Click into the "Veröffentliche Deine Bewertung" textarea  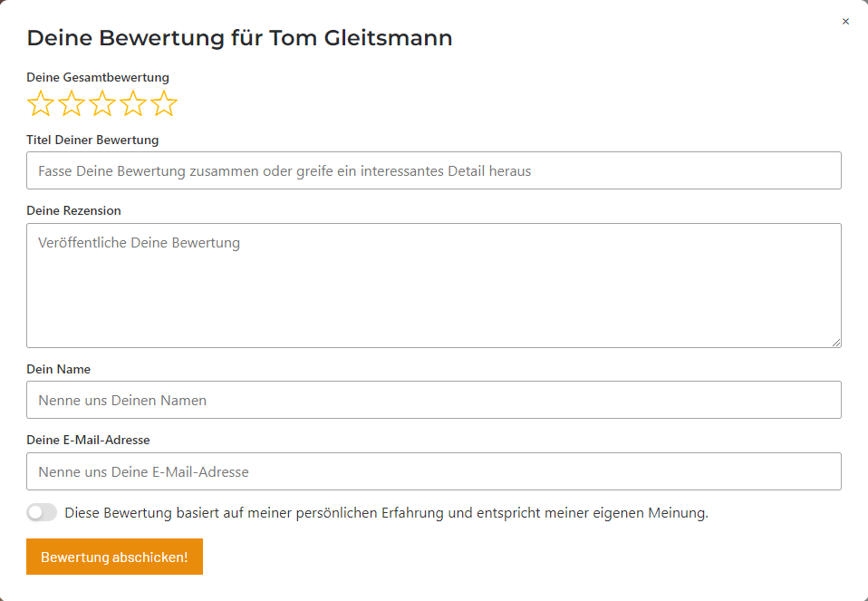tap(433, 285)
